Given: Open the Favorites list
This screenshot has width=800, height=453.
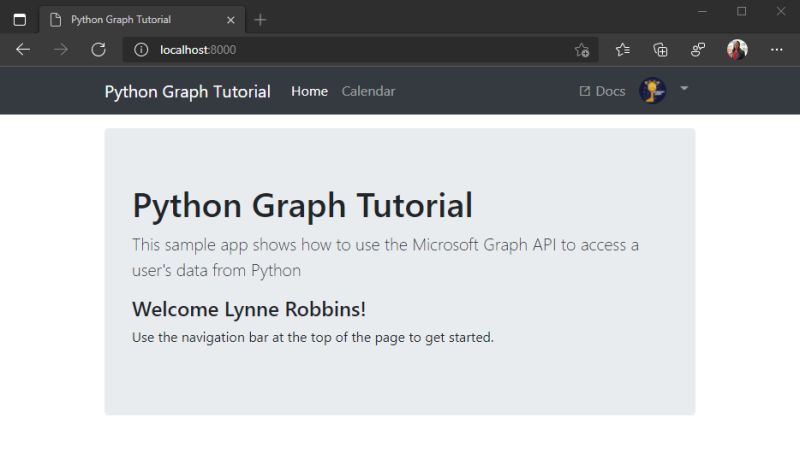Looking at the screenshot, I should (x=622, y=49).
